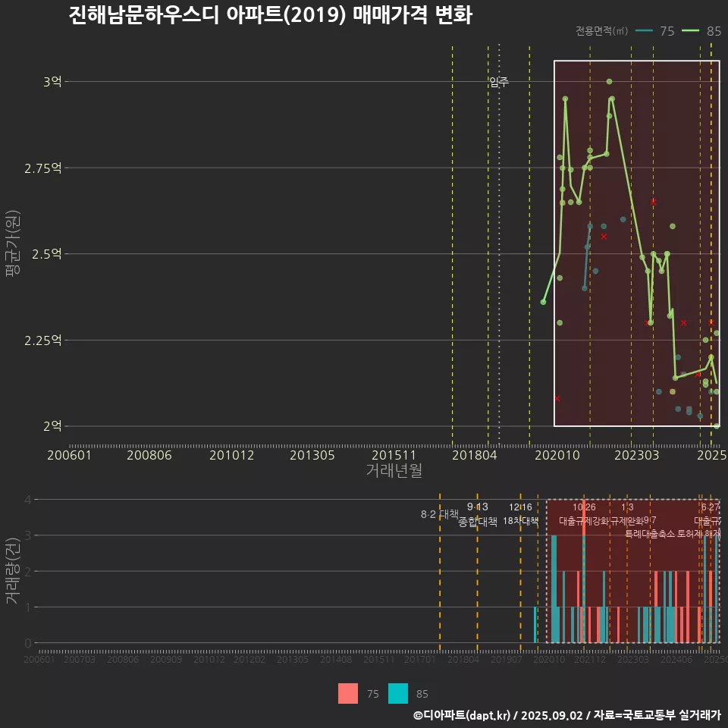Click the first 85 series point outside highlight box
This screenshot has width=728, height=728.
543,303
